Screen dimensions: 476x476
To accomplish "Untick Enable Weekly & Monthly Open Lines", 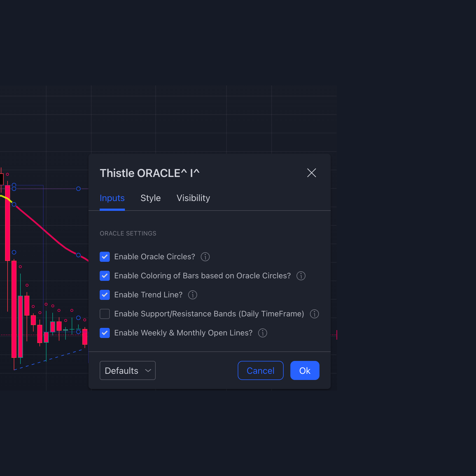I will coord(105,333).
